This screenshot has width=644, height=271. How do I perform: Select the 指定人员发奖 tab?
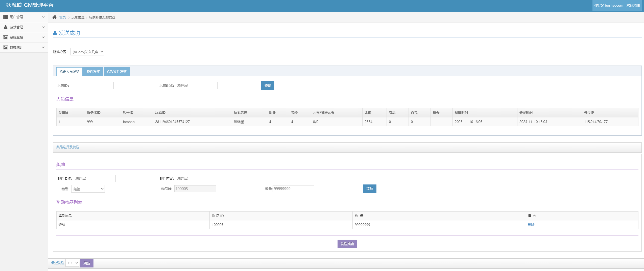click(x=69, y=72)
